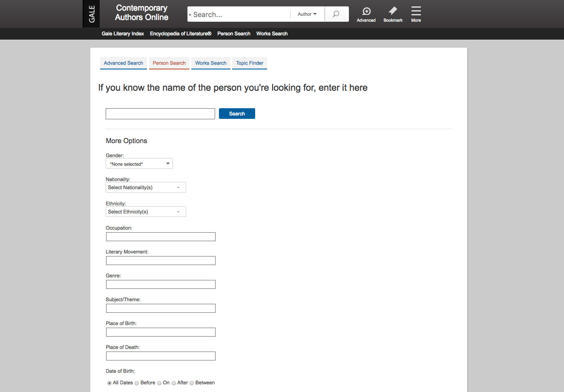Screen dimensions: 564x392
Task: Open the Select Ethnicity(s) dropdown
Action: [x=146, y=212]
